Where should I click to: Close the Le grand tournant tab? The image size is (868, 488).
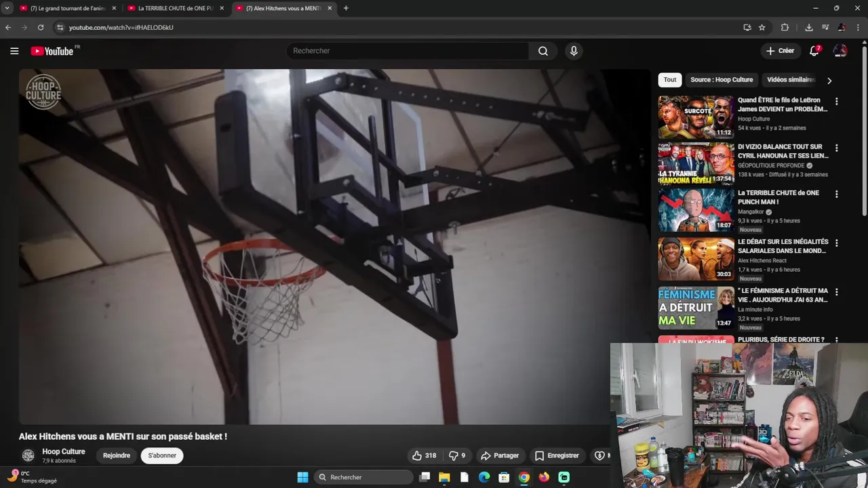(114, 8)
